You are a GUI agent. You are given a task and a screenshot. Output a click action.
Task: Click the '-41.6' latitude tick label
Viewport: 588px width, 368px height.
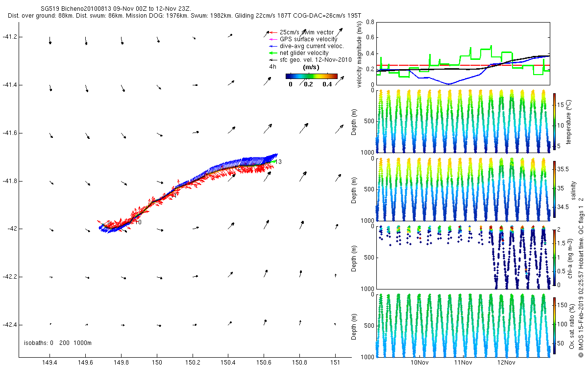coord(10,133)
